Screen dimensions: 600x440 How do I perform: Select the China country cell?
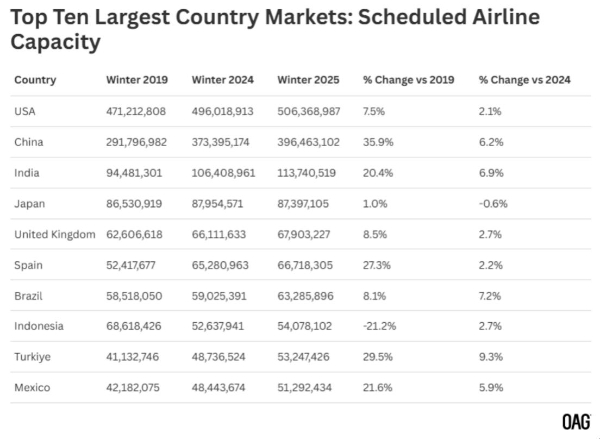tap(30, 143)
